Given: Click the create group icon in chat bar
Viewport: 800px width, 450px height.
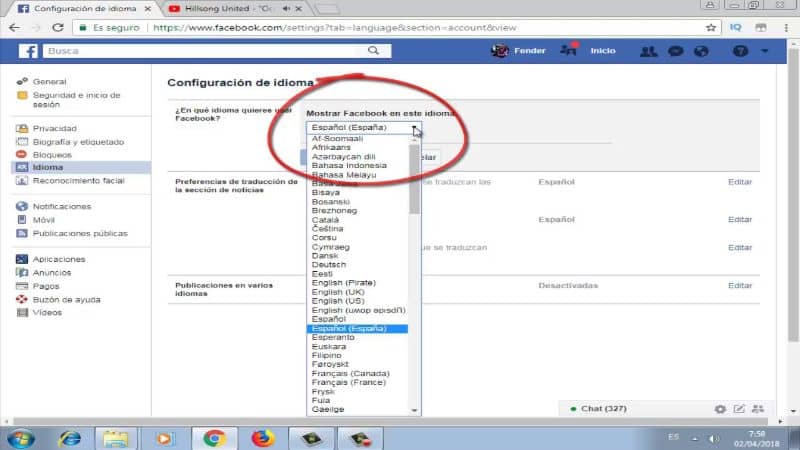Looking at the screenshot, I should click(758, 409).
